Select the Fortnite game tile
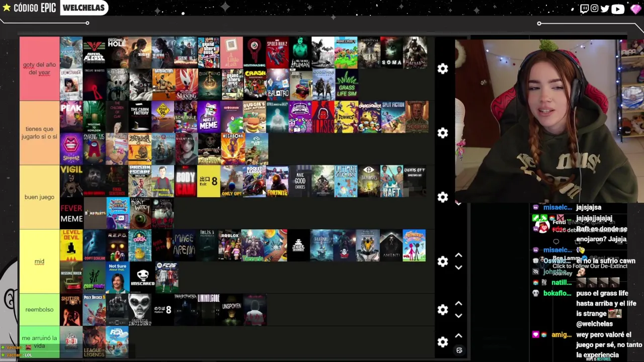 [x=277, y=181]
